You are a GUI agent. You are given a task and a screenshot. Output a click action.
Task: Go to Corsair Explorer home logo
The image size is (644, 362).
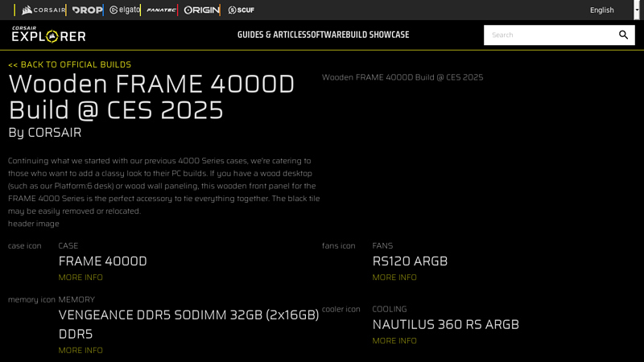pyautogui.click(x=48, y=35)
